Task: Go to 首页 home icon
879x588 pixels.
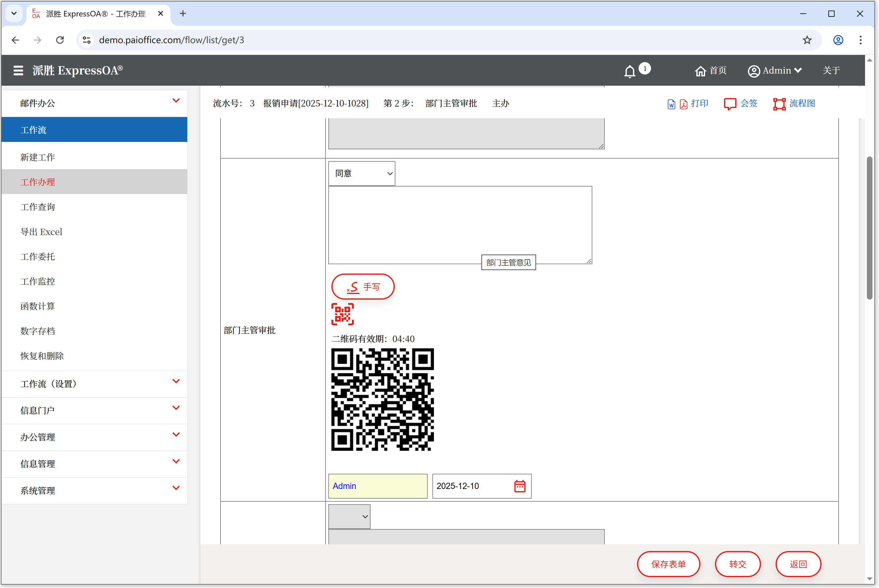Action: 700,71
